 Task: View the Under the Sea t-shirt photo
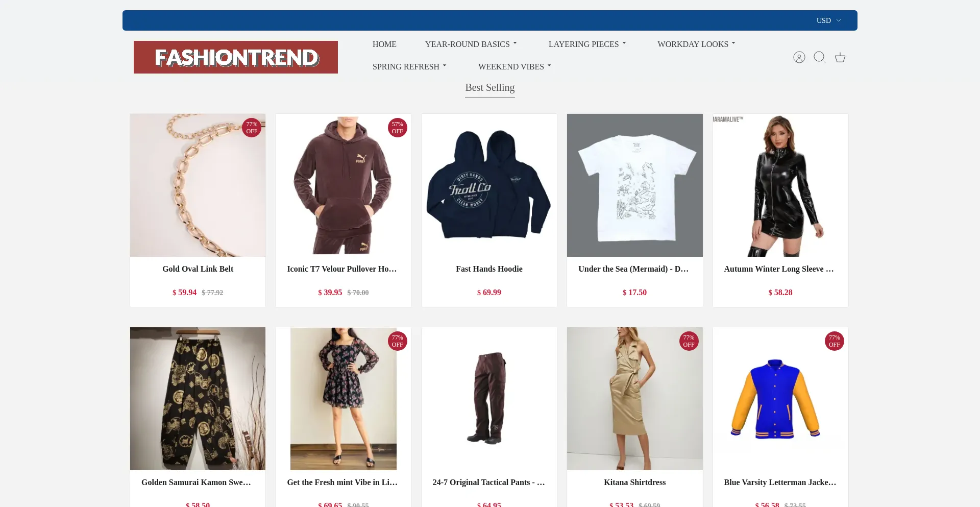click(x=634, y=185)
